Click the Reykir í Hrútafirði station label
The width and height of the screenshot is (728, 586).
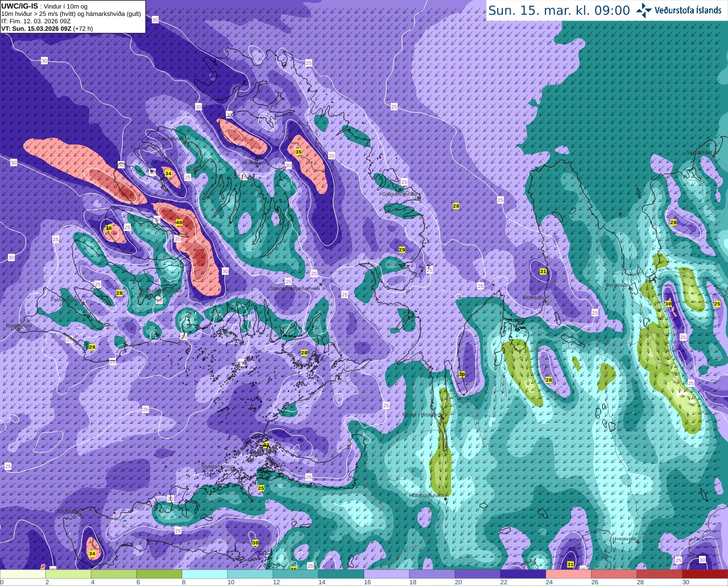point(421,415)
